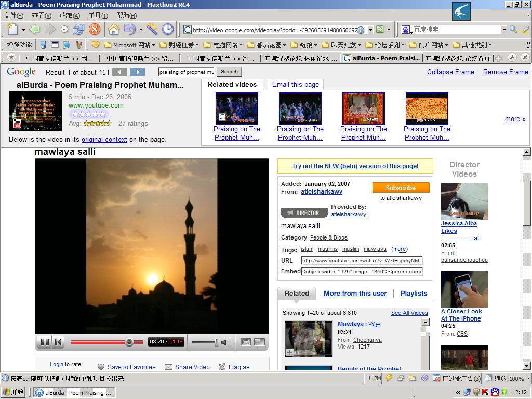Click the Baidu paw tray icon
532x399 pixels.
pyautogui.click(x=495, y=392)
